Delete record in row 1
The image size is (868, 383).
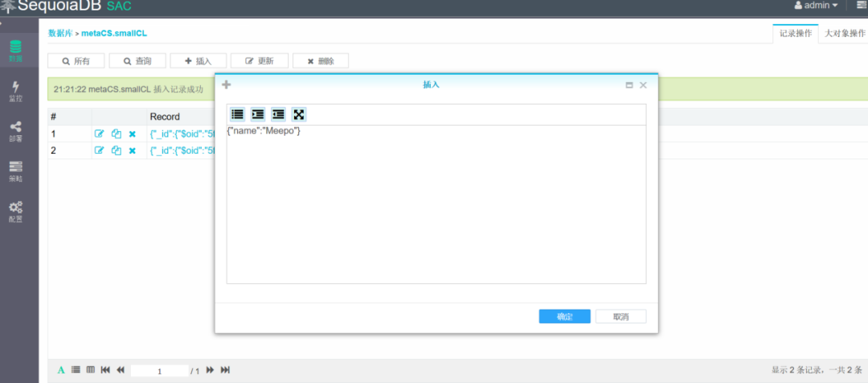[133, 134]
